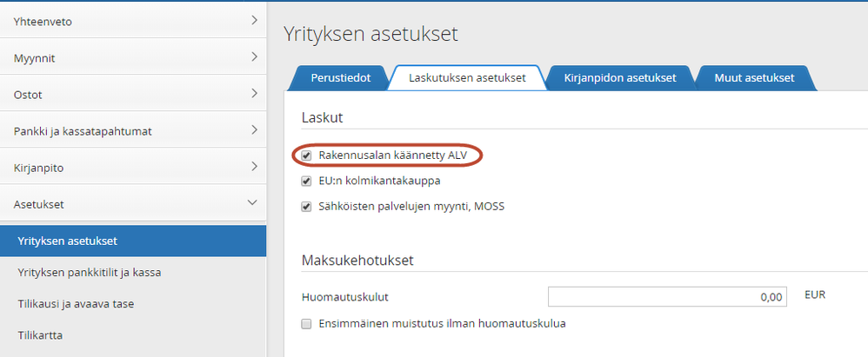Expand the Ostot section arrow
This screenshot has width=868, height=357.
point(253,93)
